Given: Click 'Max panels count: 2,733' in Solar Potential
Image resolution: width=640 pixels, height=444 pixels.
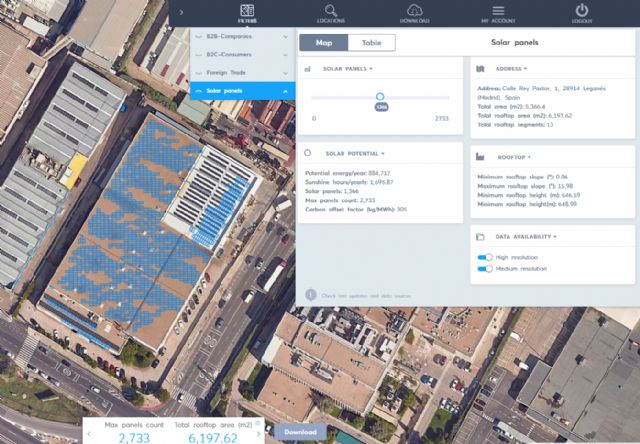Looking at the screenshot, I should coord(340,200).
